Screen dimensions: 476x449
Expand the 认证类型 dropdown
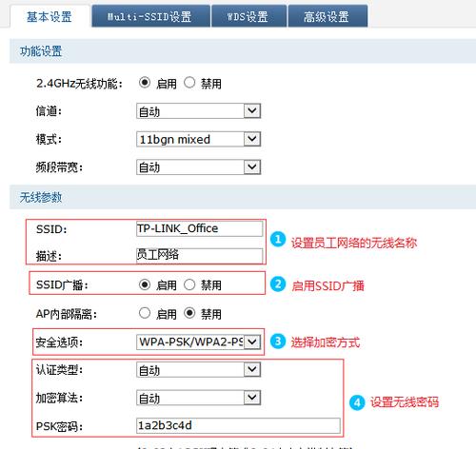(199, 369)
